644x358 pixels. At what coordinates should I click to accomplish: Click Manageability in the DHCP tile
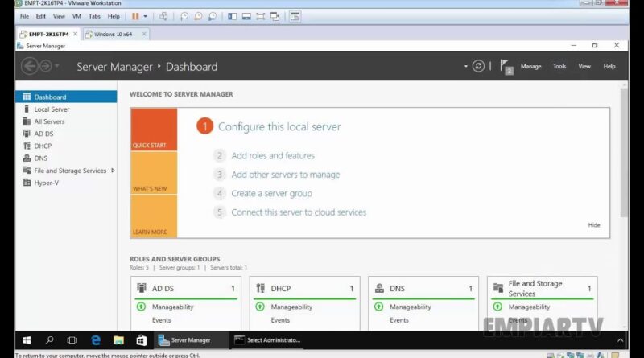[291, 307]
